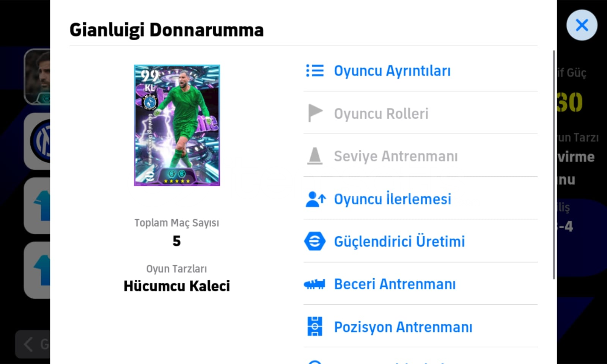Close the Gianluigi Donnarumma player dialog

tap(582, 25)
